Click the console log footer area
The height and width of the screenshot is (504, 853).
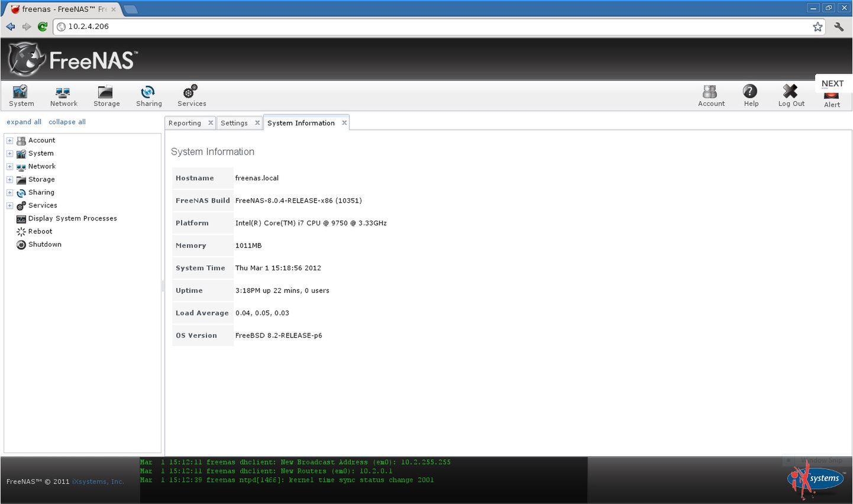363,480
